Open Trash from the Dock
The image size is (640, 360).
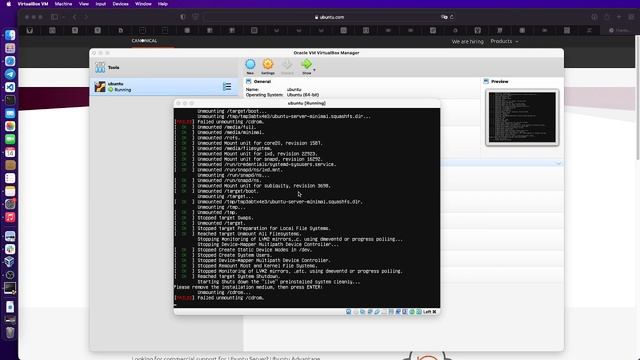point(10,333)
